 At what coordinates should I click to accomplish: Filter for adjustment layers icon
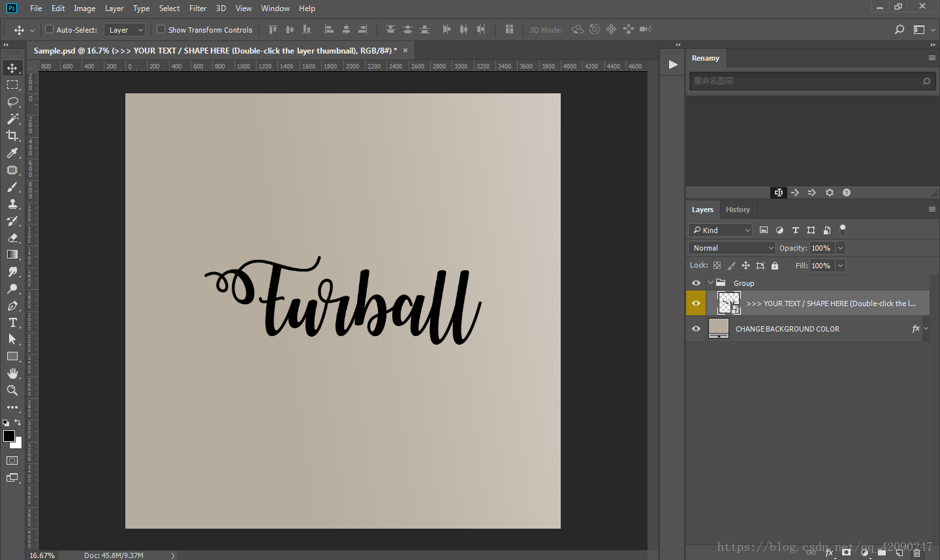pyautogui.click(x=779, y=230)
